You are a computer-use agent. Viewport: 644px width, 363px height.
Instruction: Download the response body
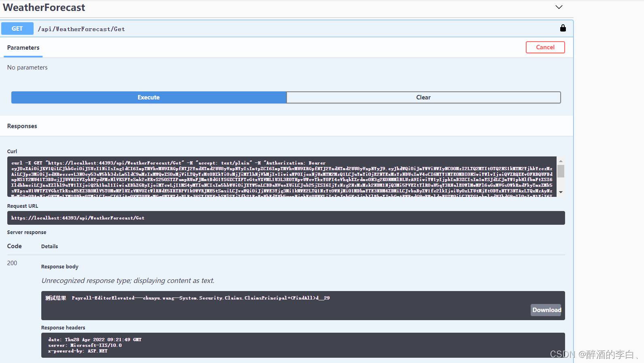[x=546, y=310]
